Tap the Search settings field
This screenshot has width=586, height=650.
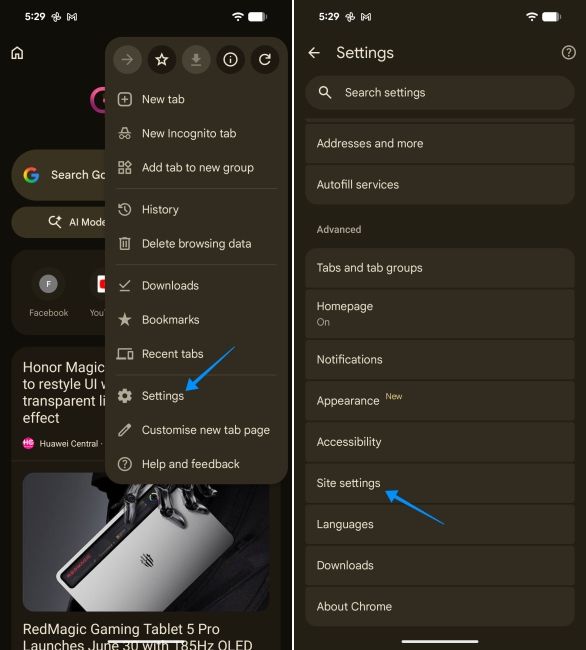point(440,93)
